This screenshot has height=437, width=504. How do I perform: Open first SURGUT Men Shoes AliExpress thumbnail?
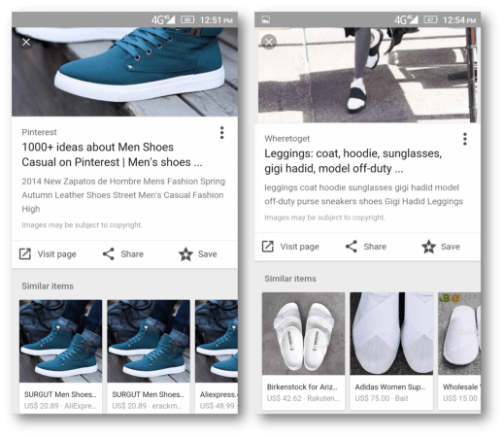[x=60, y=342]
